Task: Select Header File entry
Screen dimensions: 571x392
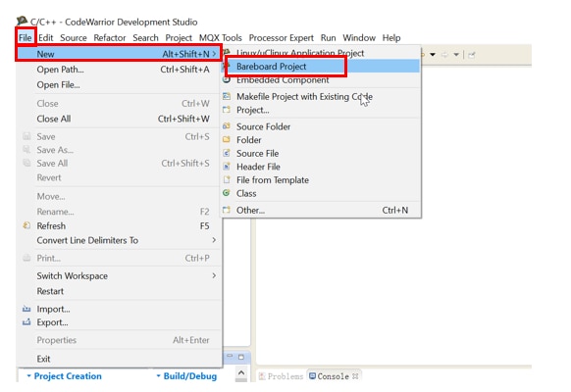Action: tap(321, 167)
